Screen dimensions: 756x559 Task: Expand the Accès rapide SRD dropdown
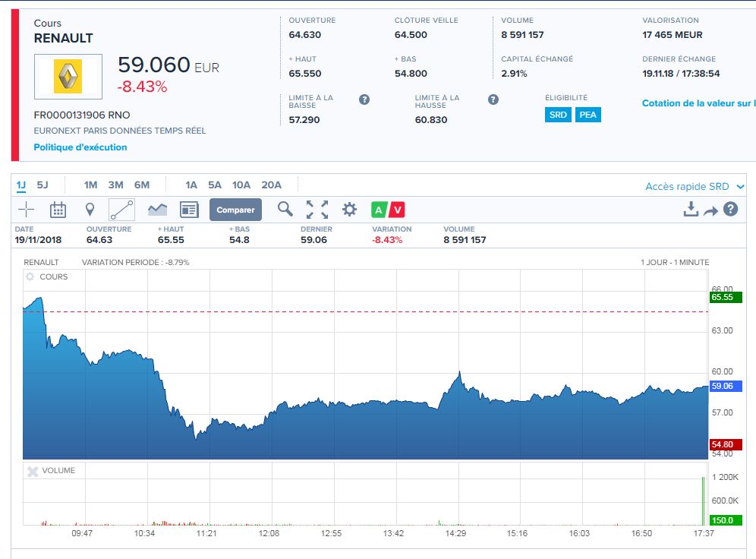[695, 187]
